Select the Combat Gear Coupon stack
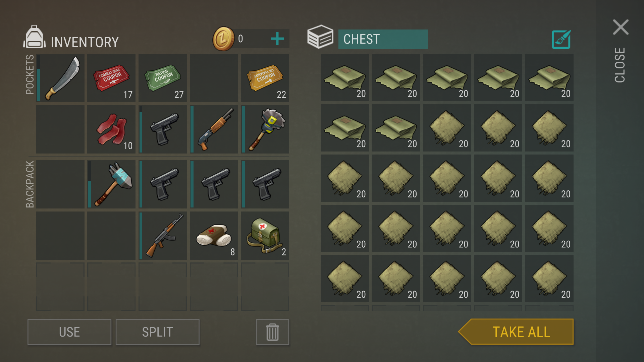644x362 pixels. [x=111, y=78]
